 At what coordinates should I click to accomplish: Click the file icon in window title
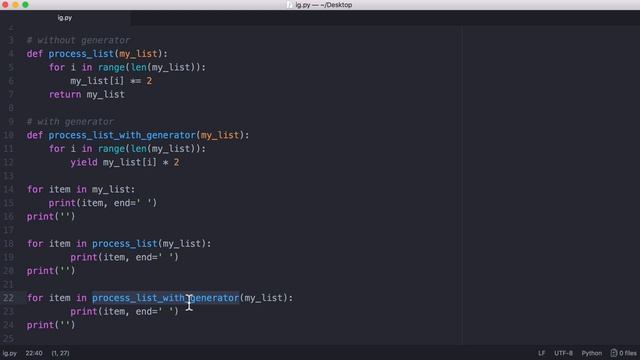pos(289,5)
